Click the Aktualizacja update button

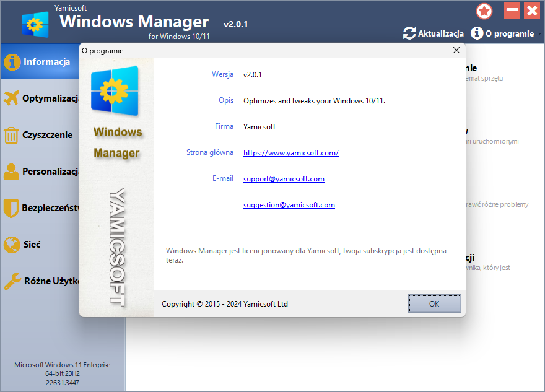434,33
